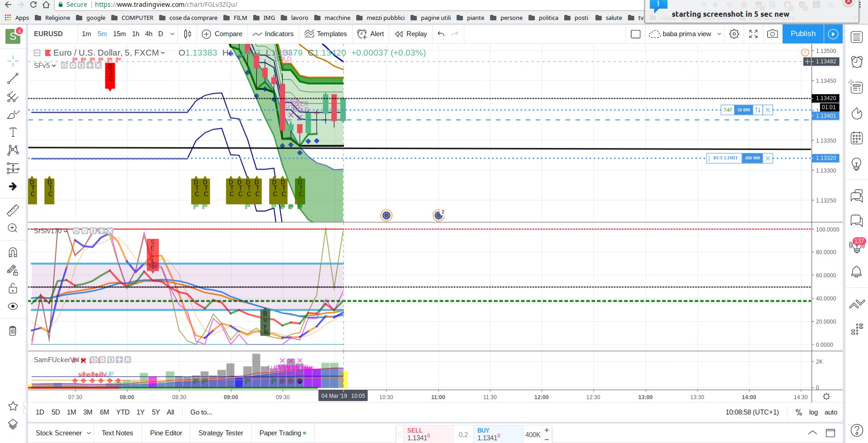868x443 pixels.
Task: Open the Pine Editor tab
Action: pyautogui.click(x=166, y=433)
